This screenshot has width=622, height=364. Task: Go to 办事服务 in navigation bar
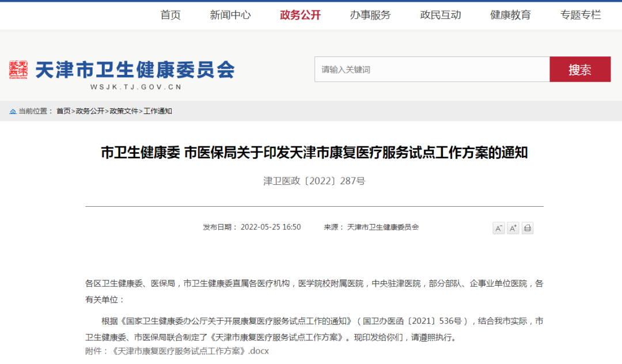coord(370,15)
